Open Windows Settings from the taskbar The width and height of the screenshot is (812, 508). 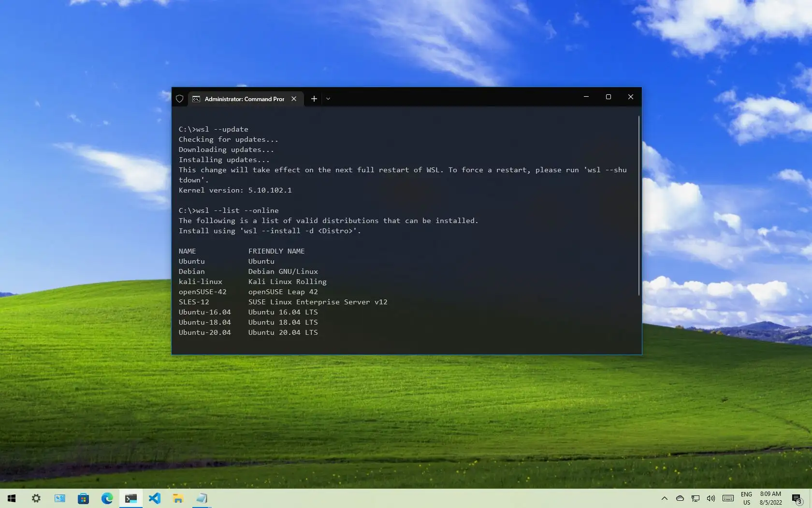36,499
